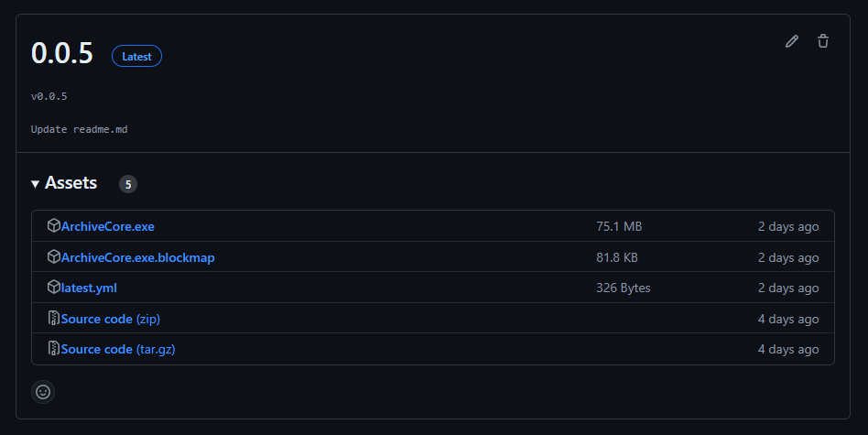Open the smiley reaction picker
Image resolution: width=868 pixels, height=435 pixels.
(x=43, y=392)
